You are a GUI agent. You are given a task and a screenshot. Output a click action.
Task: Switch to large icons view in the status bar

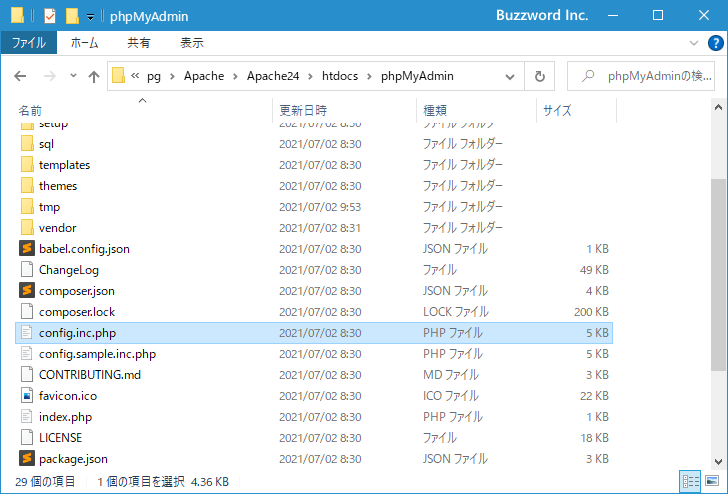point(712,481)
